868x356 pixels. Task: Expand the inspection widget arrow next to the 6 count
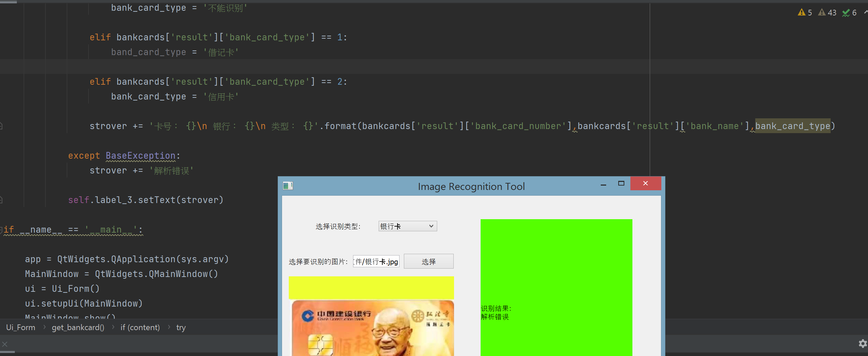coord(865,12)
